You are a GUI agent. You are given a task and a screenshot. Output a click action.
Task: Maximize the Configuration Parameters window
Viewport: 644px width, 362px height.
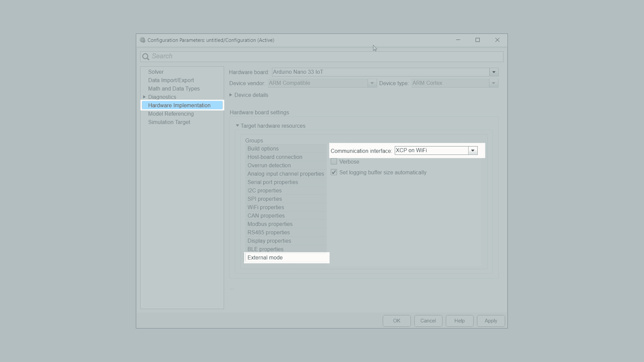coord(478,40)
